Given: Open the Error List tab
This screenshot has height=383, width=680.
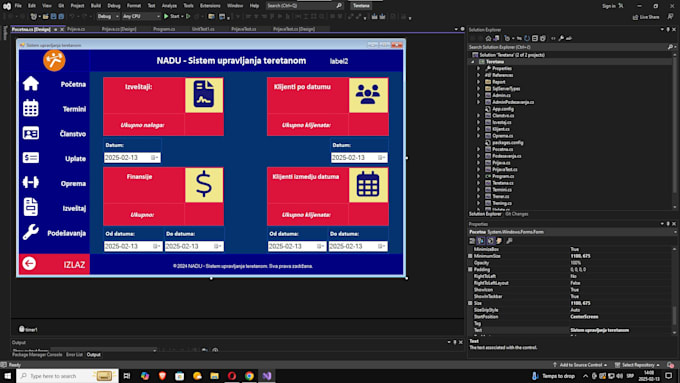Looking at the screenshot, I should coord(74,355).
